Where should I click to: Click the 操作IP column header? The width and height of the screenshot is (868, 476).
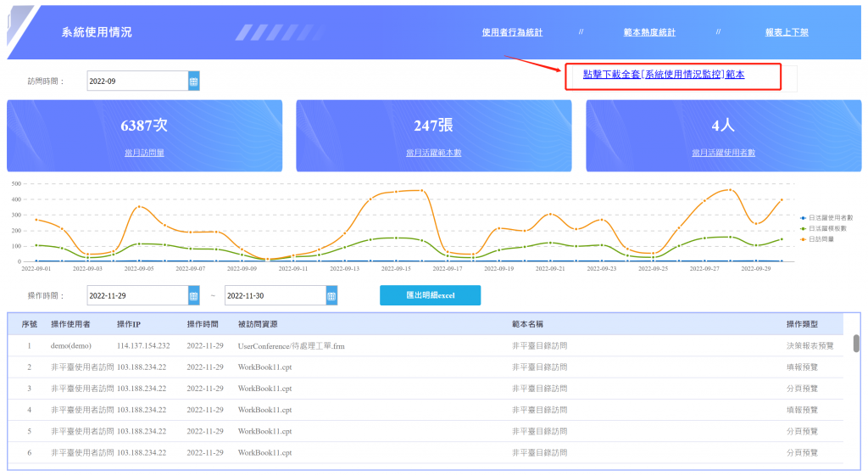click(x=129, y=324)
